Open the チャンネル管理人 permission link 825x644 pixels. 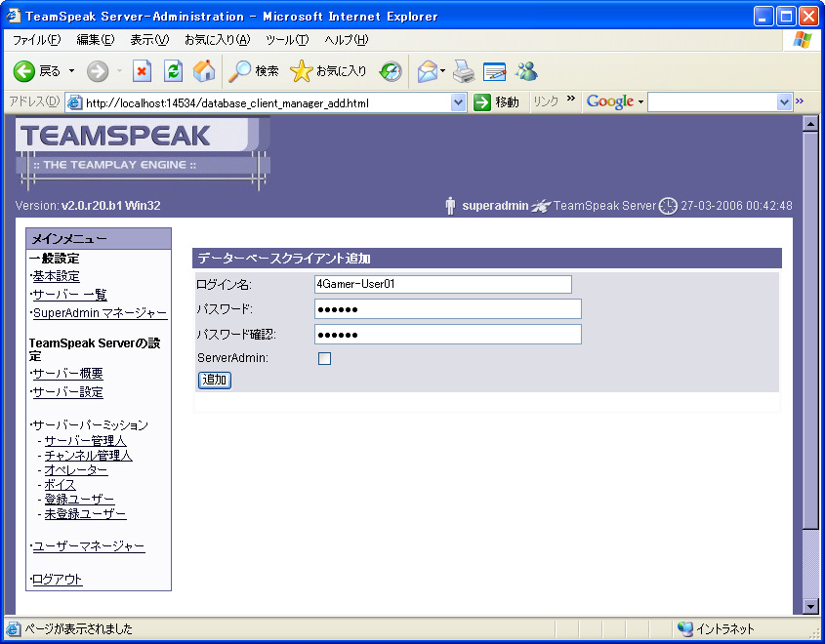pyautogui.click(x=88, y=456)
